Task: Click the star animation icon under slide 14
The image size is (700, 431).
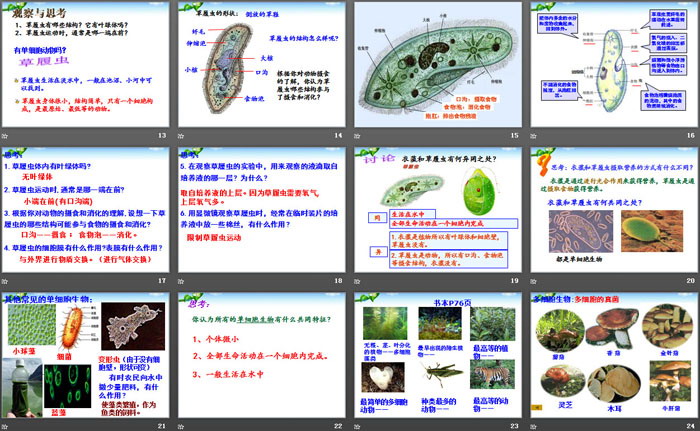Action: 181,136
